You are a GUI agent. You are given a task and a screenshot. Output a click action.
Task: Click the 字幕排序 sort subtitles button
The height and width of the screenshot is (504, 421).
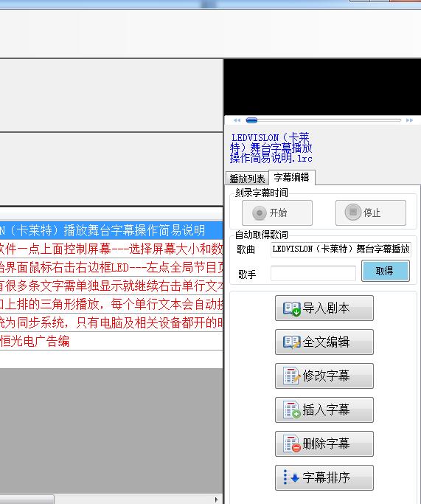coord(324,477)
